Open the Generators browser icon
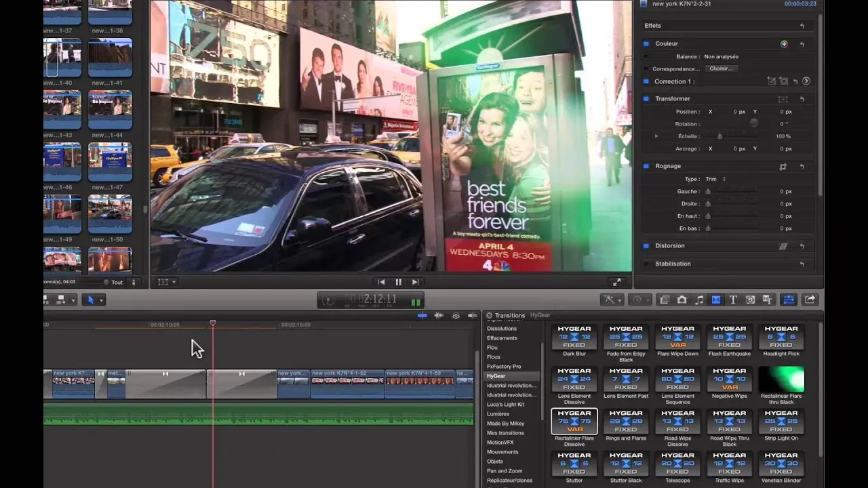Image resolution: width=868 pixels, height=488 pixels. pos(751,300)
